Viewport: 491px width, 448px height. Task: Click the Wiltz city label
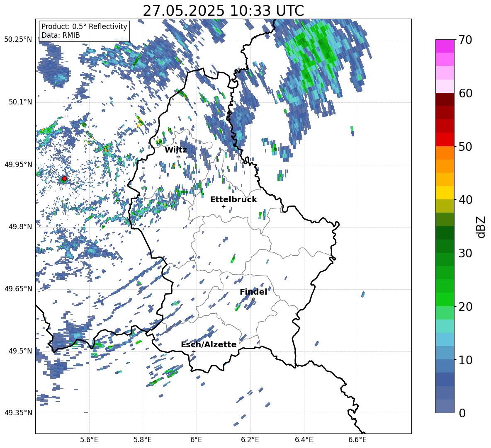coord(176,150)
